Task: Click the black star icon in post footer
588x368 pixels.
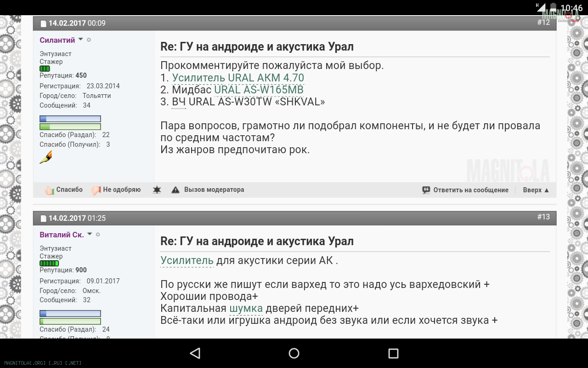Action: 157,190
